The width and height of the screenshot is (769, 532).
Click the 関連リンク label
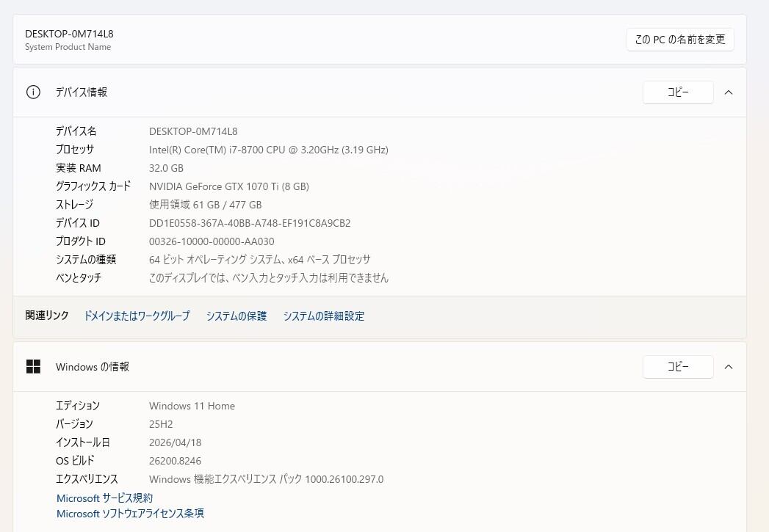[x=46, y=316]
